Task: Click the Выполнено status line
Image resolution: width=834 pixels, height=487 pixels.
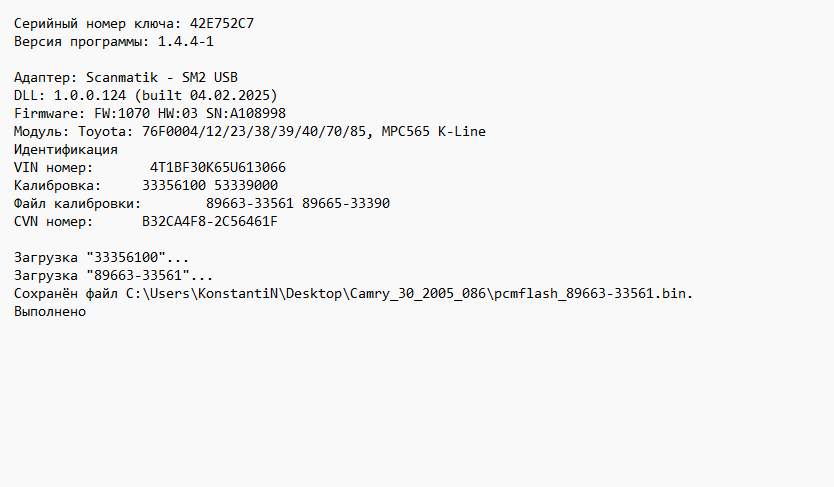Action: click(x=50, y=312)
